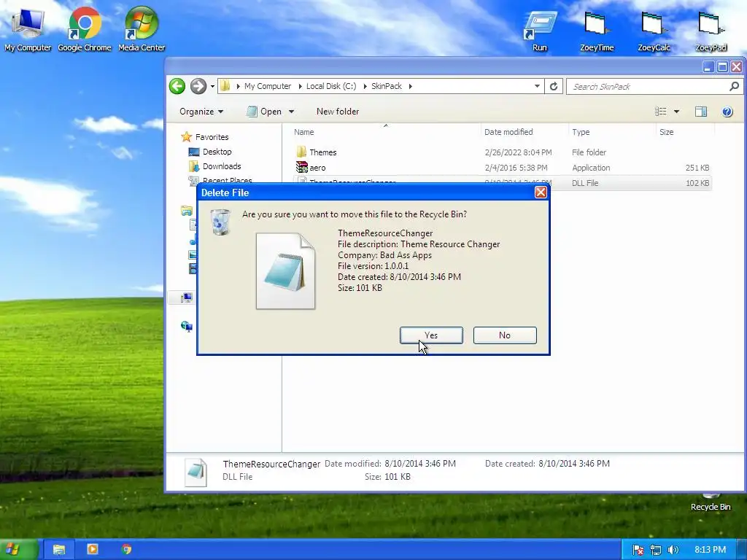Select Desktop in Favorites
Screen dimensions: 747x560
coord(210,152)
